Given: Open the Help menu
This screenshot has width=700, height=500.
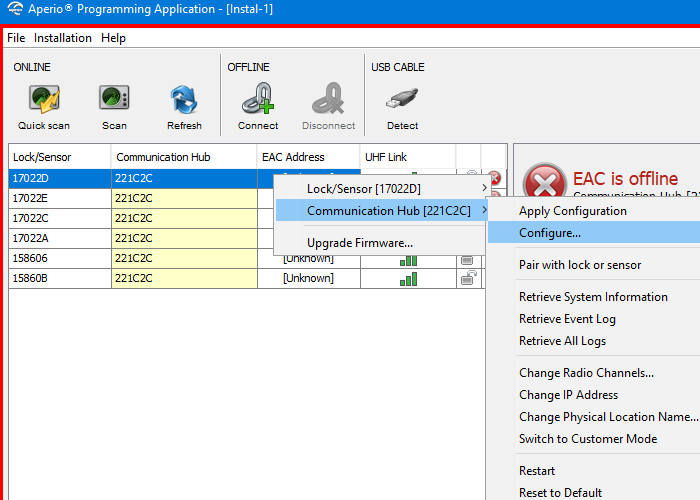Looking at the screenshot, I should [114, 38].
